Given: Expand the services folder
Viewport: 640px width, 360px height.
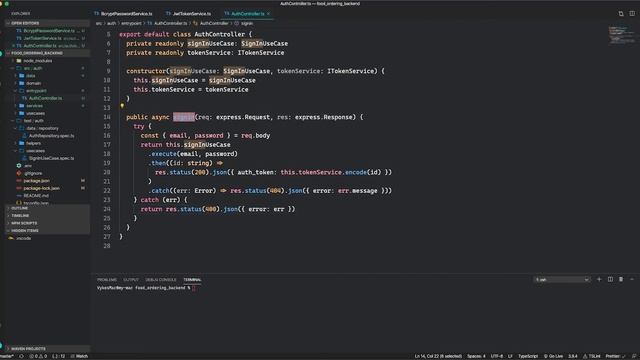Looking at the screenshot, I should coord(34,106).
